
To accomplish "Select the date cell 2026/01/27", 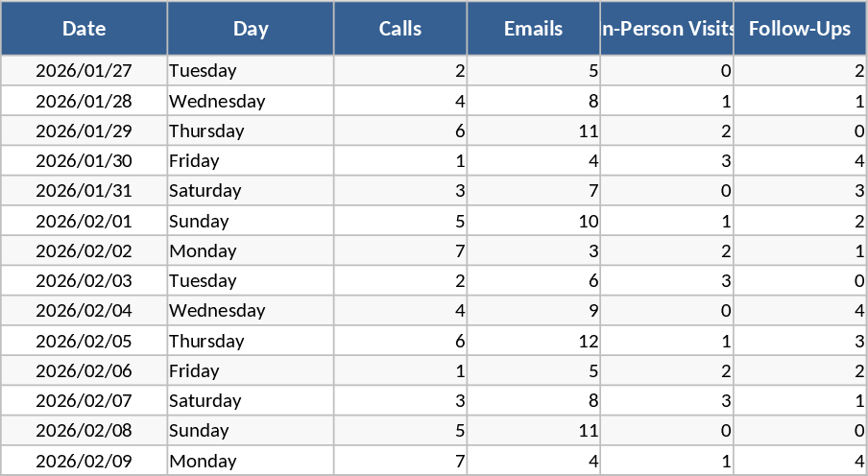I will click(84, 70).
